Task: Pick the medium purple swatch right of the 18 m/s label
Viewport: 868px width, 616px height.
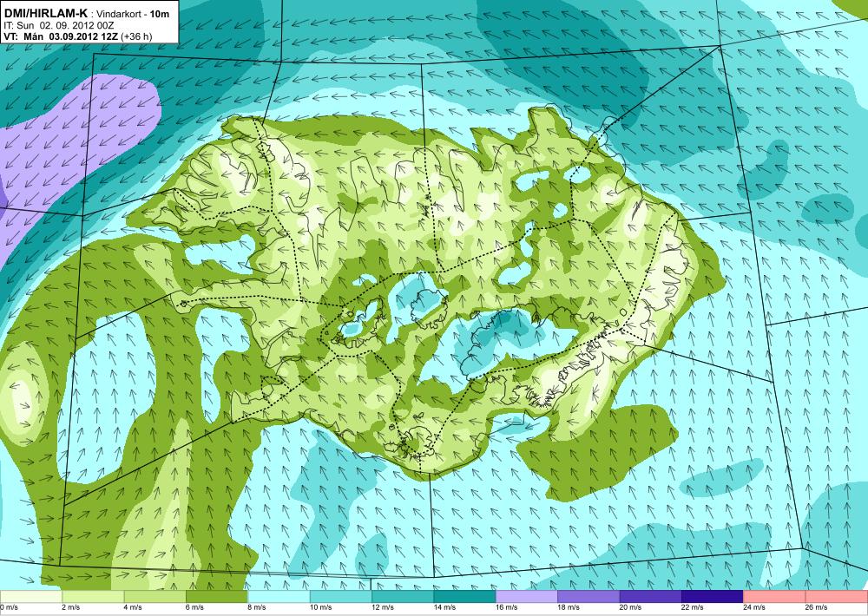Action: [589, 596]
